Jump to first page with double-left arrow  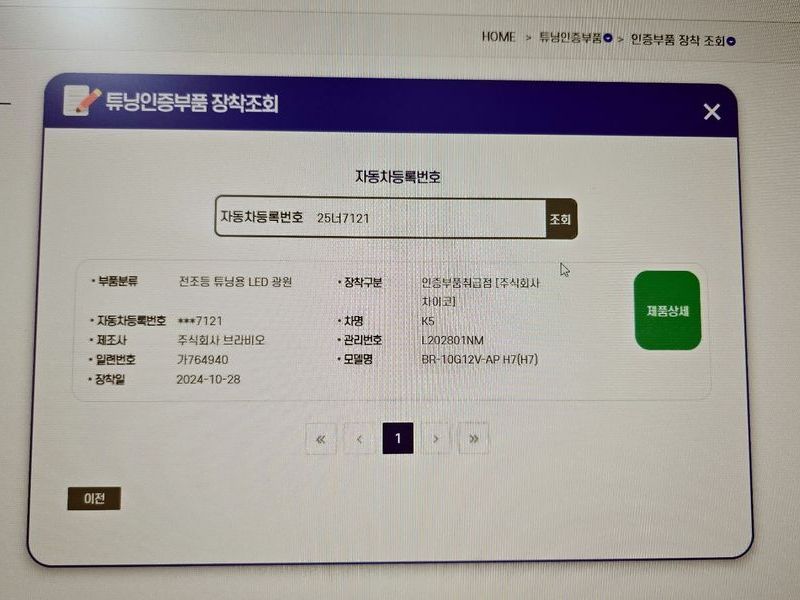pos(320,438)
